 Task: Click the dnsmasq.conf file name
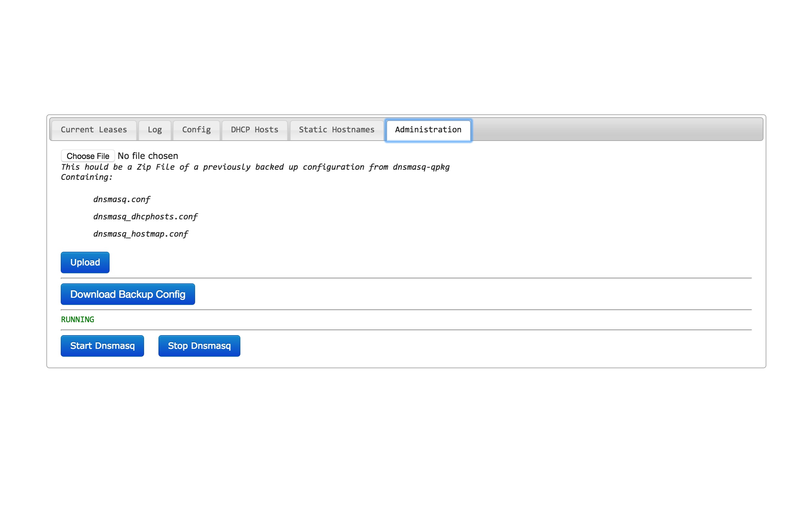coord(121,200)
